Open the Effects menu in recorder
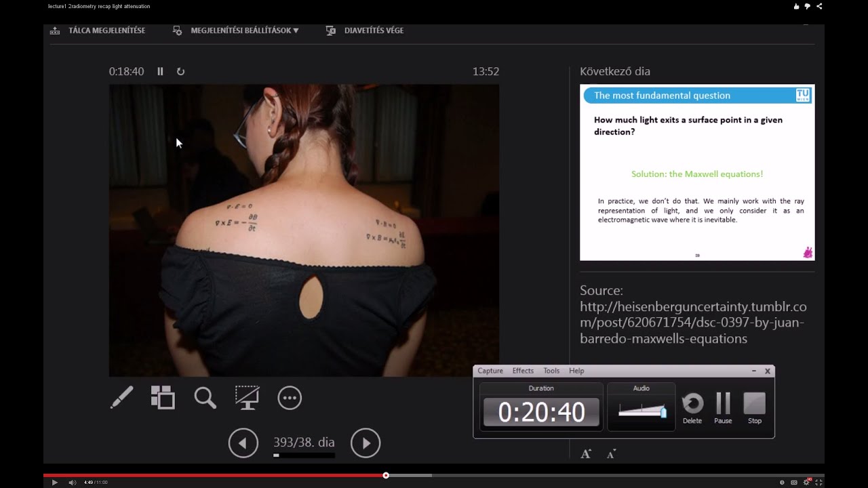This screenshot has height=488, width=868. [x=523, y=371]
